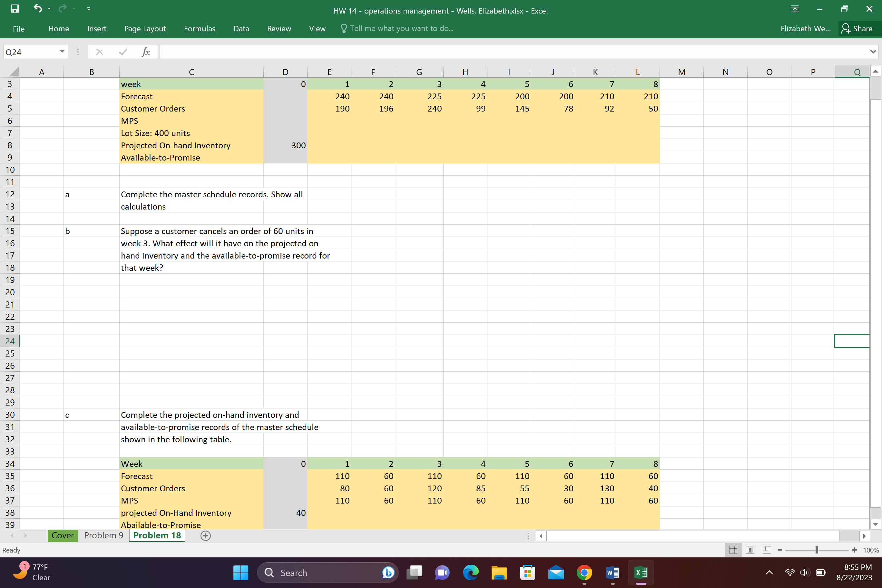Open the Problem 9 sheet tab
The width and height of the screenshot is (882, 588).
coord(103,535)
